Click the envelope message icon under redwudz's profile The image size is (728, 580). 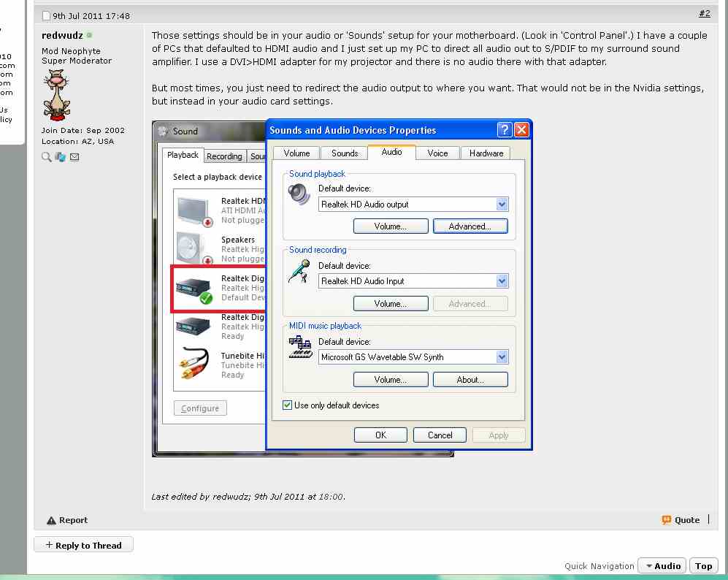74,157
